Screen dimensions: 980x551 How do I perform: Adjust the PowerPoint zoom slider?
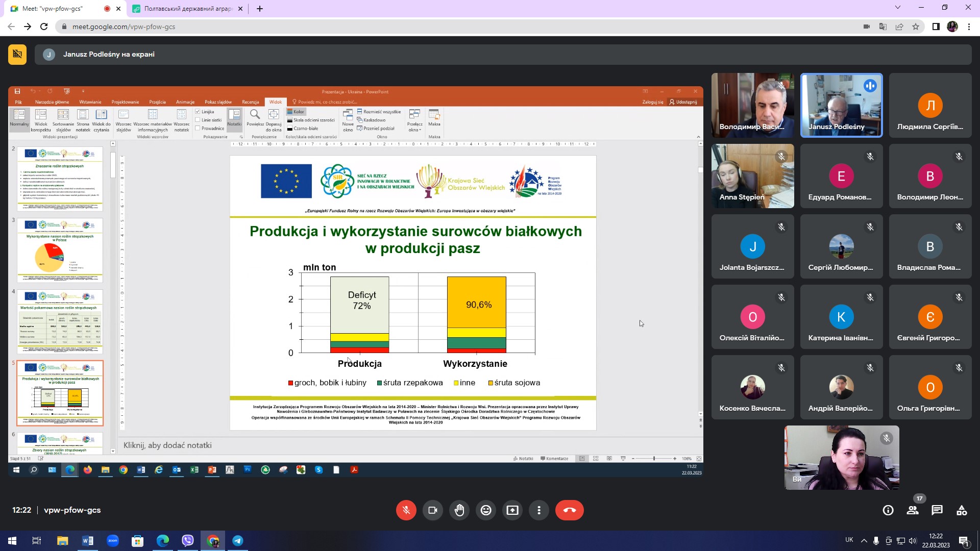tap(654, 459)
